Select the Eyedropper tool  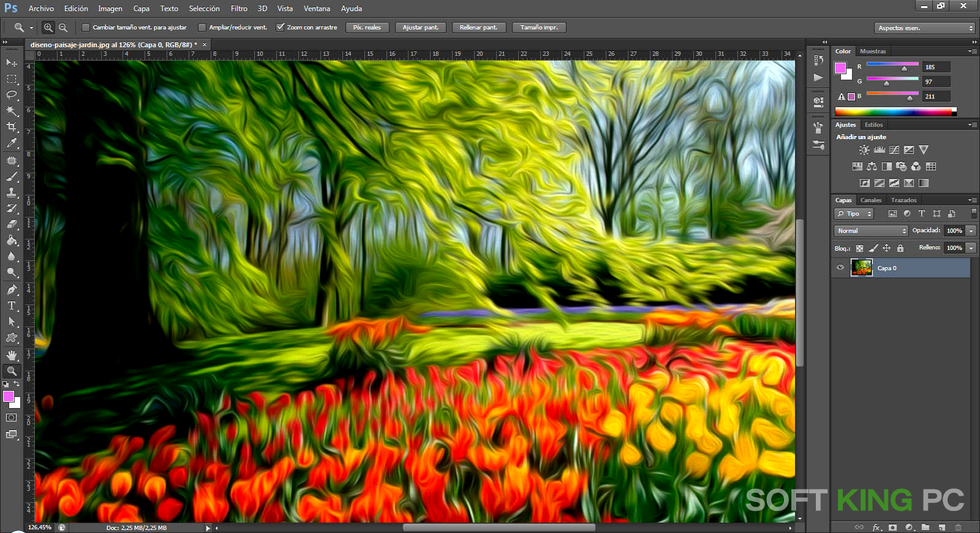point(12,143)
